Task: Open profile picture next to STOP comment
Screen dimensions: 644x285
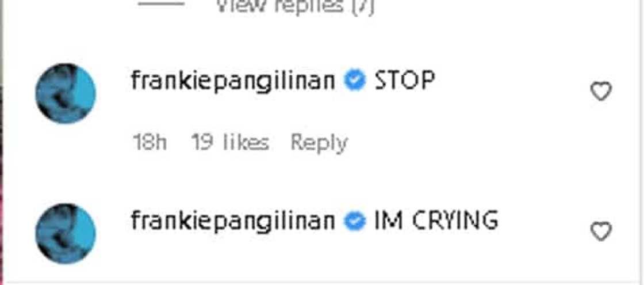Action: pos(66,93)
